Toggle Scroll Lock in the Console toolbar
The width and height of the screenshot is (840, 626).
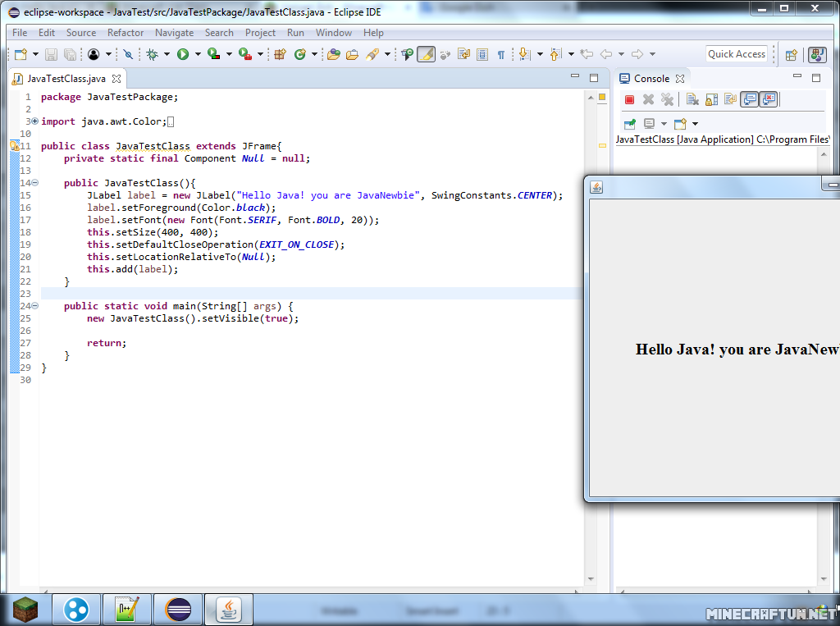pos(711,99)
